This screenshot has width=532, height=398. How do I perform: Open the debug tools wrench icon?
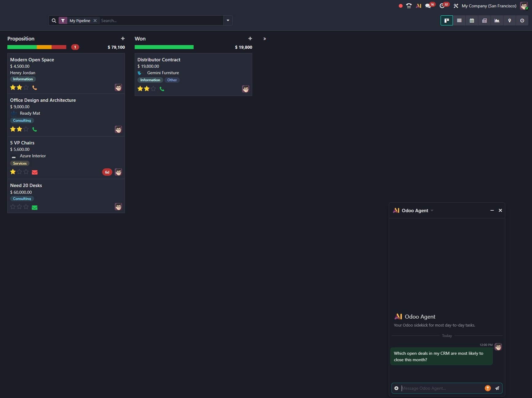(456, 6)
